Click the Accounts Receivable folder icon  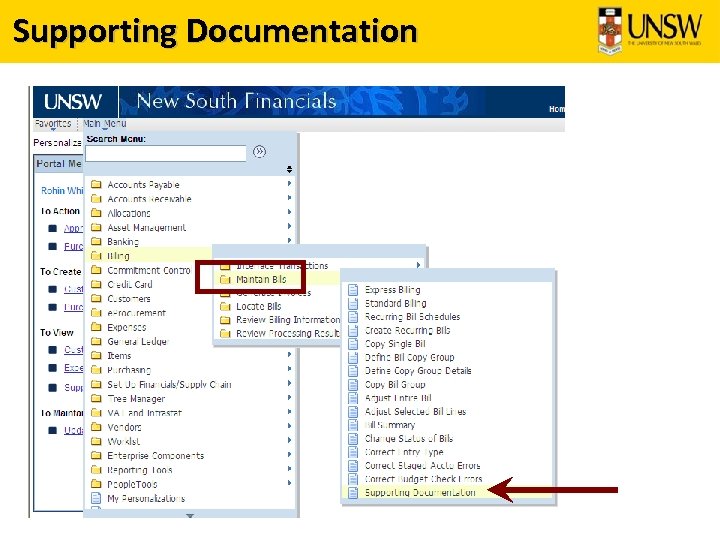[x=96, y=199]
